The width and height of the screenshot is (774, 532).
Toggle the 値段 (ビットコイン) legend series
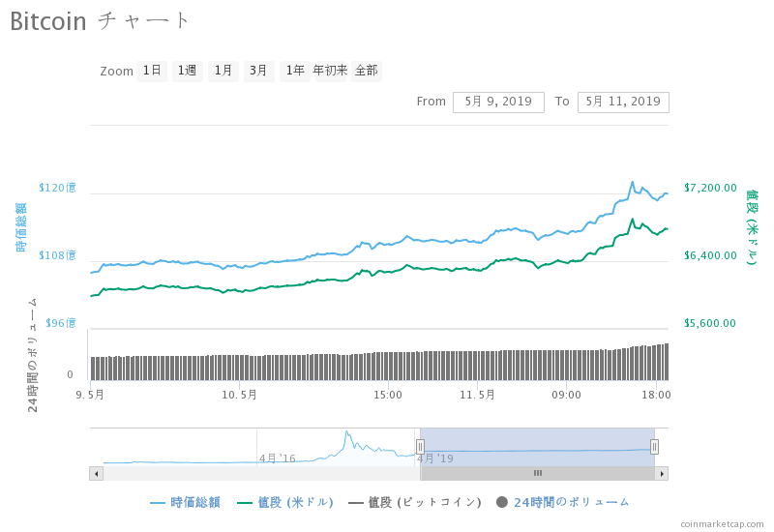[415, 502]
